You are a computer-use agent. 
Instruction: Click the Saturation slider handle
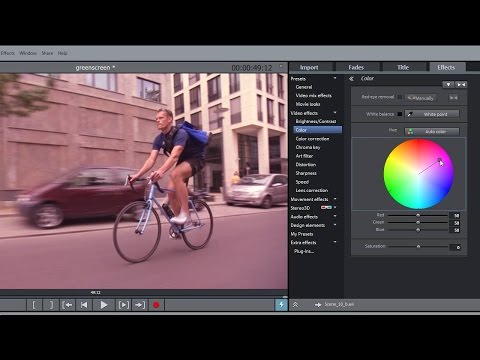(418, 247)
